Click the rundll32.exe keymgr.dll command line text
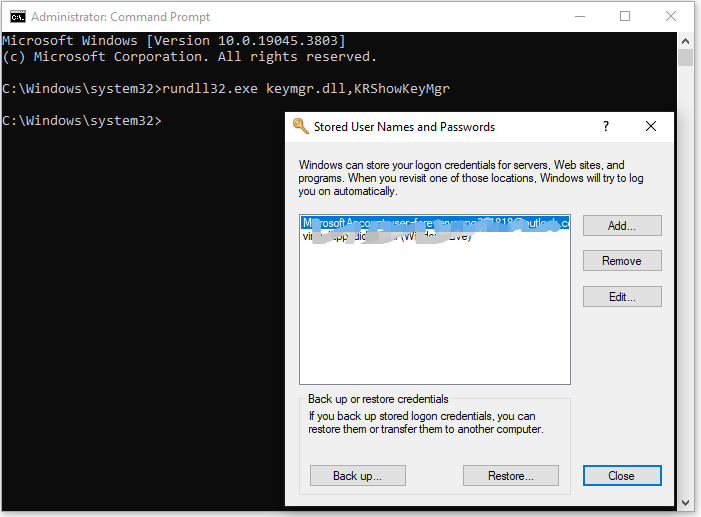Screen dimensions: 701x517 coord(306,89)
